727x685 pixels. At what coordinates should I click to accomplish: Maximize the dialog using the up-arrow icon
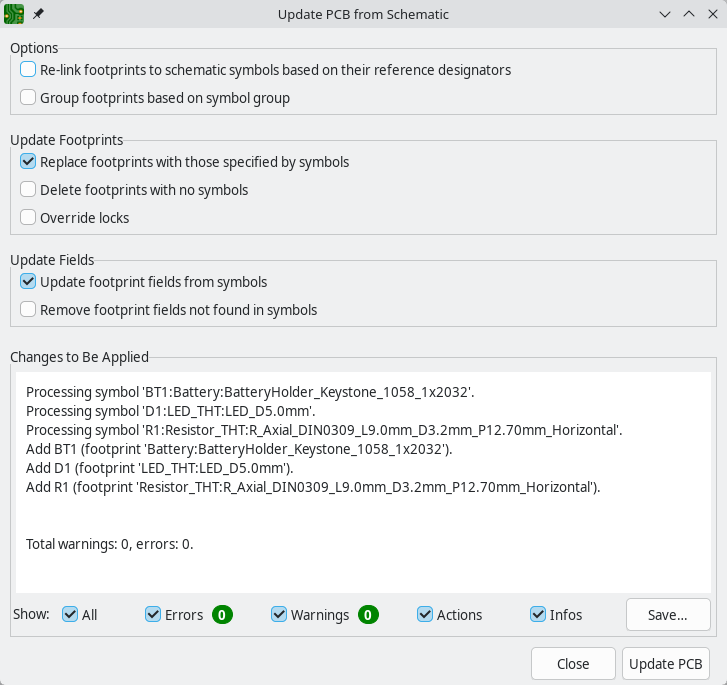coord(688,14)
